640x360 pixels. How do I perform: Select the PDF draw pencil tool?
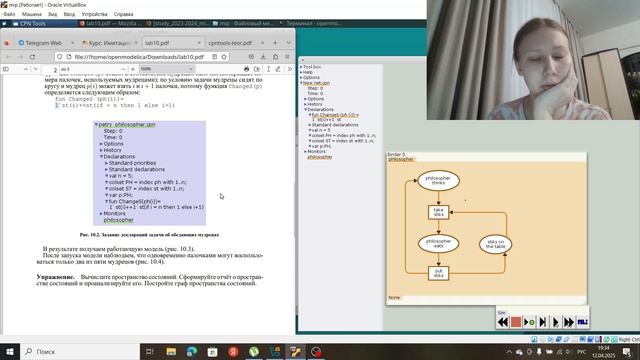pos(278,69)
